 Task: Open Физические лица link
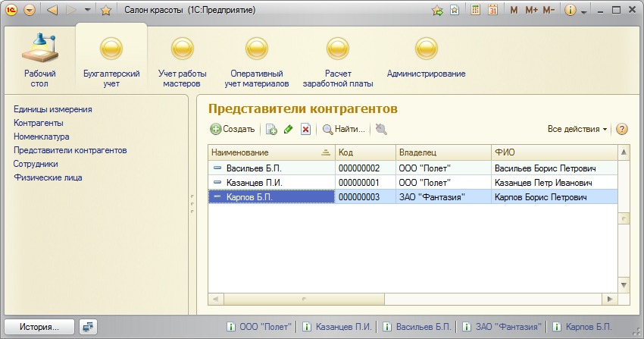coord(48,177)
